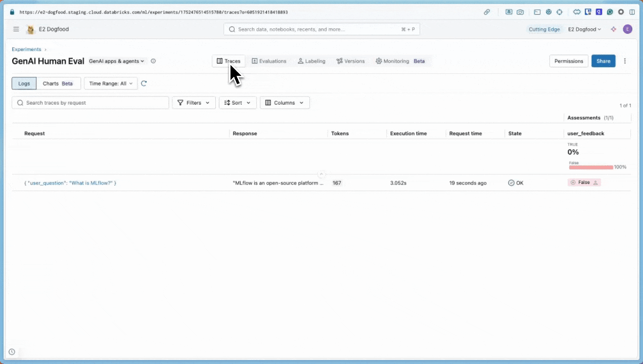Image resolution: width=643 pixels, height=364 pixels.
Task: Click the site lock icon in address bar
Action: (x=13, y=12)
